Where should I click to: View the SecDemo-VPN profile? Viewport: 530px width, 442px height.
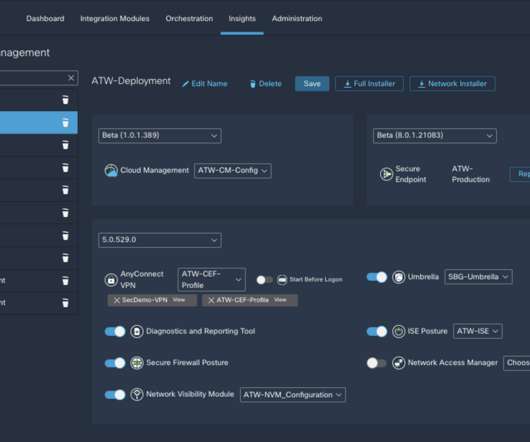click(178, 300)
